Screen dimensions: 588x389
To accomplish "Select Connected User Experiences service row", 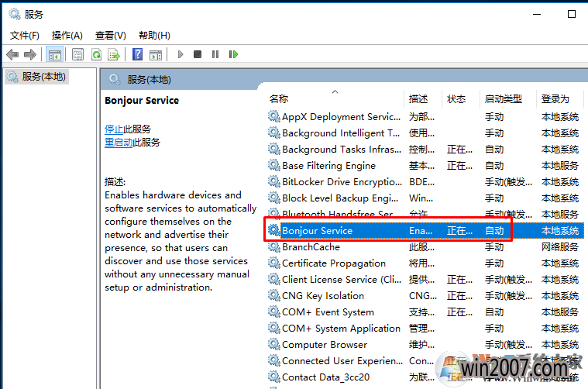I will 425,361.
